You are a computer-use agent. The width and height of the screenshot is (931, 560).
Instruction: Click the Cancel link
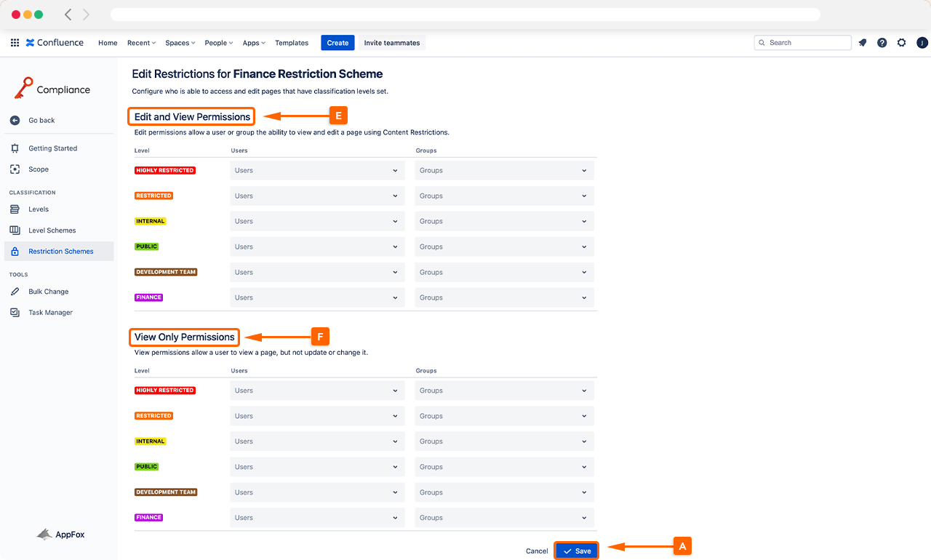coord(537,551)
